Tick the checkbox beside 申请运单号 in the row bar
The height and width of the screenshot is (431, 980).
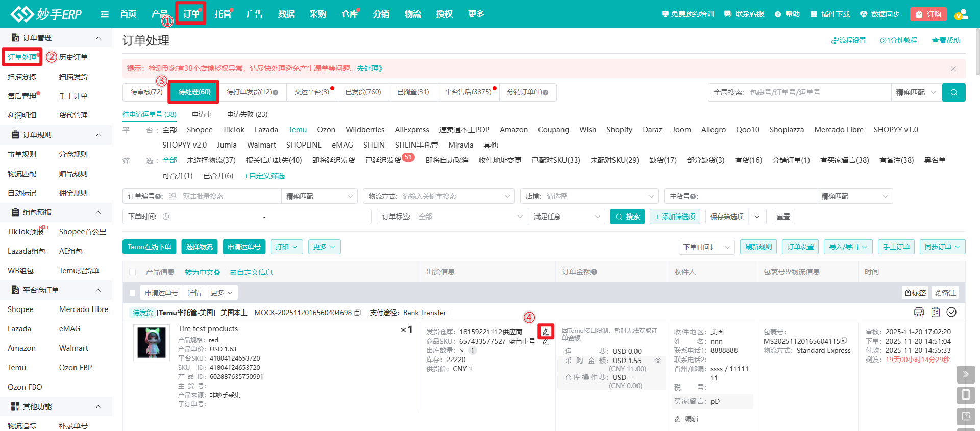(133, 293)
